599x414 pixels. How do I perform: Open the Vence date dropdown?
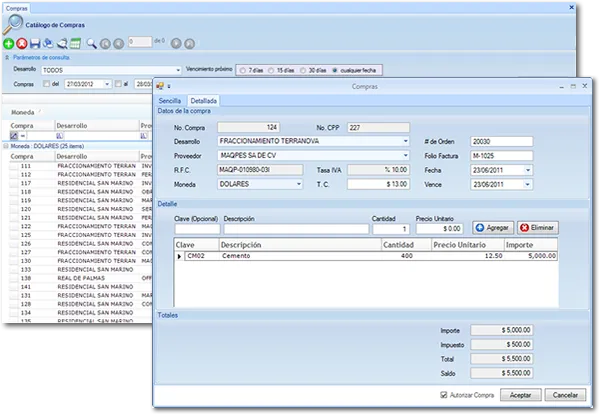pyautogui.click(x=527, y=184)
